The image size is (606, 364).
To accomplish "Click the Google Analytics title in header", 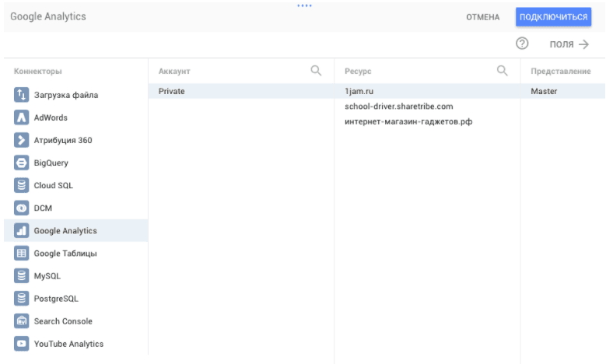I will 48,16.
